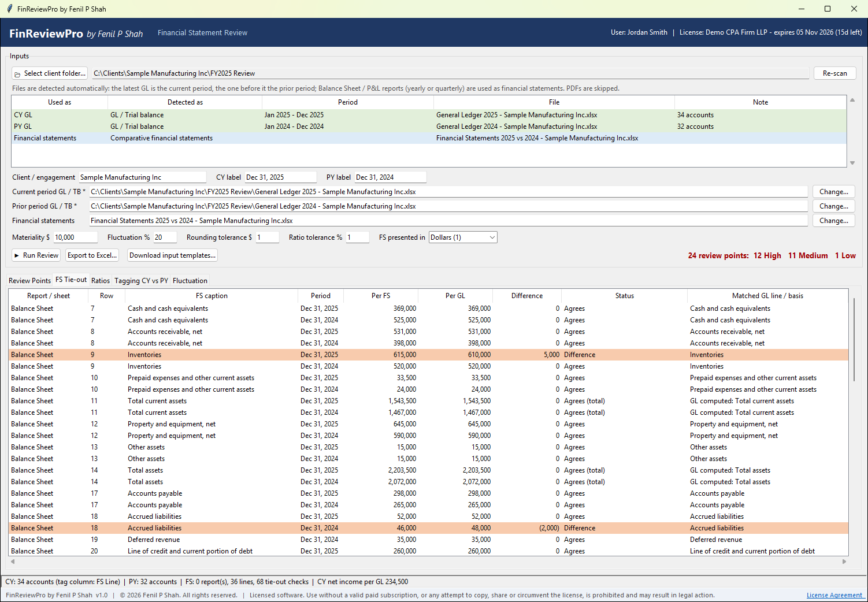Select the PY GL detected file row
This screenshot has height=602, width=868.
(429, 127)
